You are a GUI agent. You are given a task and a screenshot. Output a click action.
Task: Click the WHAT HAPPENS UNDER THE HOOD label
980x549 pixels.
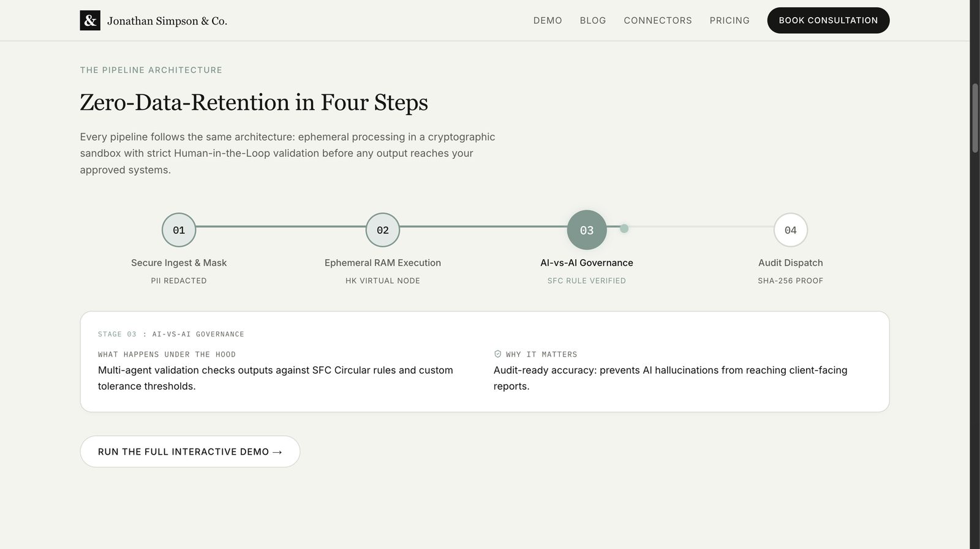[x=167, y=354]
